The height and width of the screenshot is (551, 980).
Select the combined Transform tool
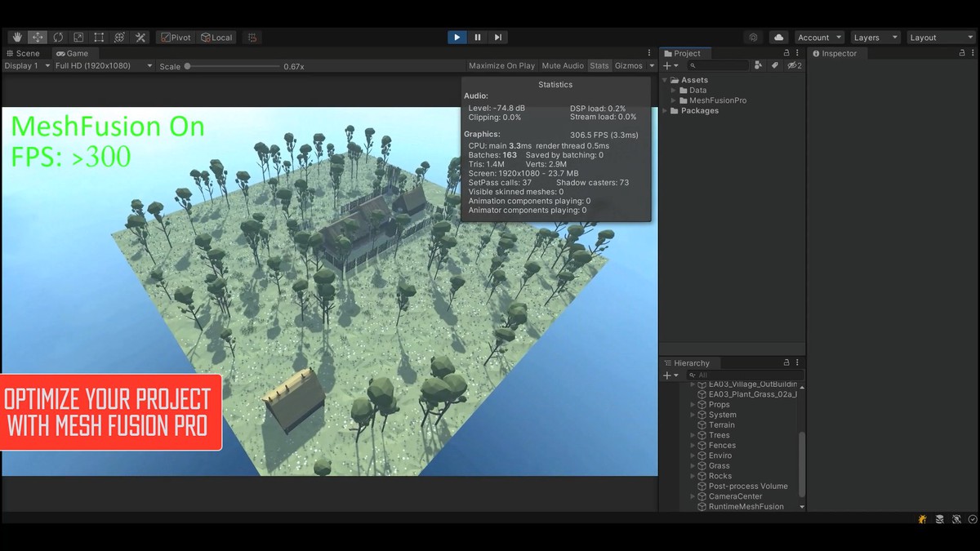pos(119,38)
